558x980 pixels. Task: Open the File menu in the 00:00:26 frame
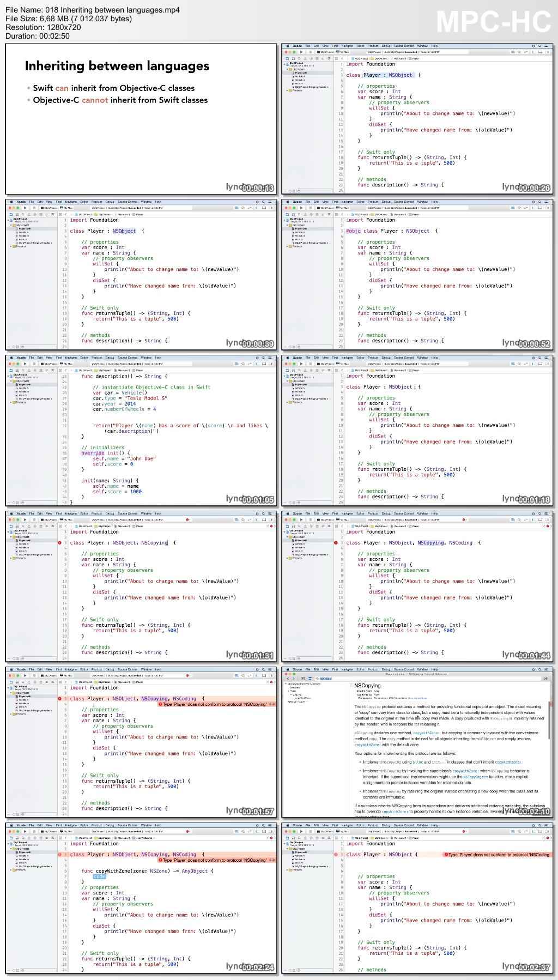tap(308, 46)
